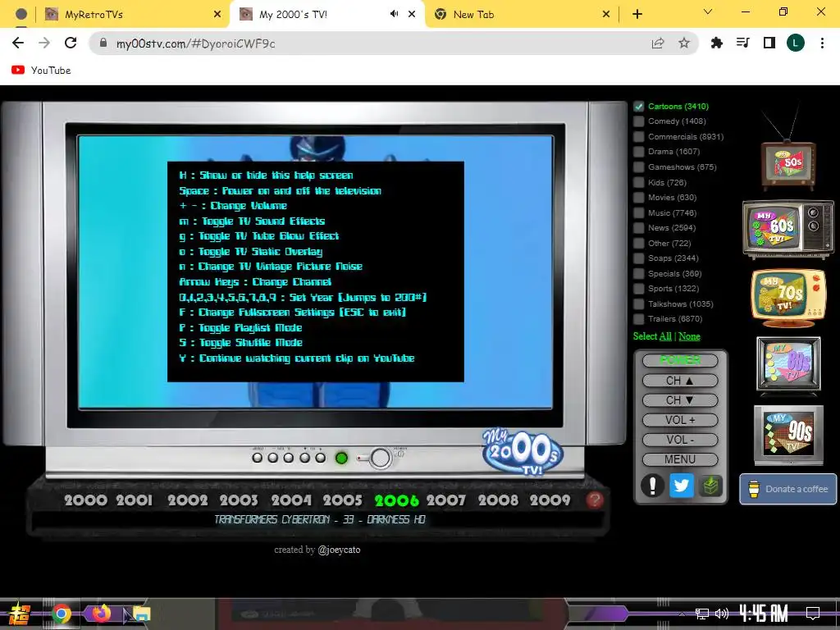Image resolution: width=840 pixels, height=630 pixels.
Task: Open Chrome from the taskbar
Action: coord(62,614)
